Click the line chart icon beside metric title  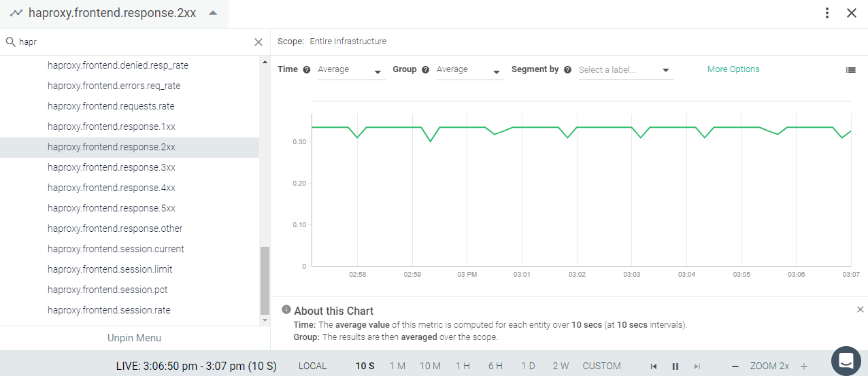click(x=16, y=13)
